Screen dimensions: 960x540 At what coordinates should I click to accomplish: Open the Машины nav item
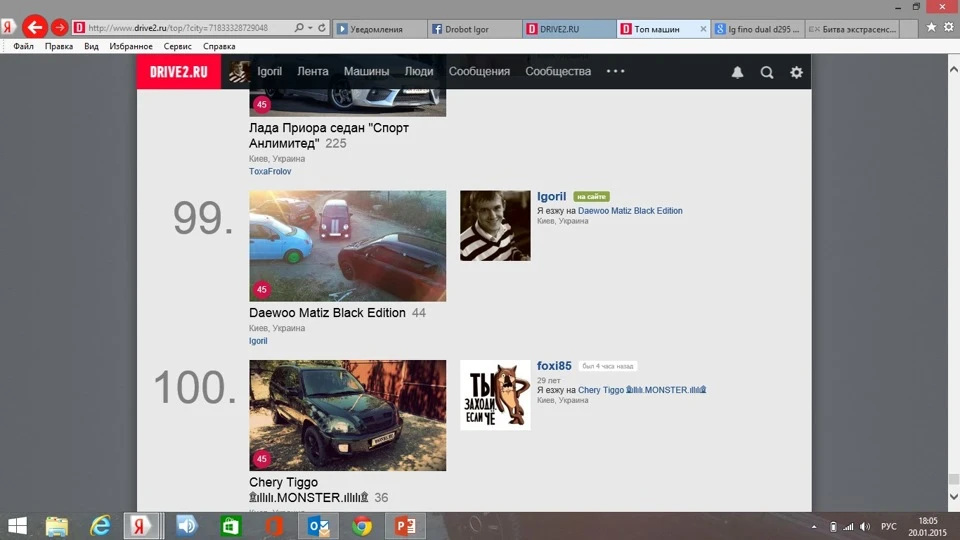366,71
